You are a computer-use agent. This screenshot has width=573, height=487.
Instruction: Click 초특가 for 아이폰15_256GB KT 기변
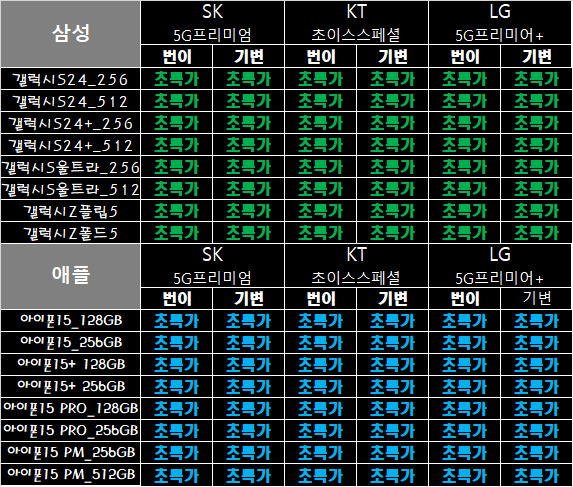[392, 343]
